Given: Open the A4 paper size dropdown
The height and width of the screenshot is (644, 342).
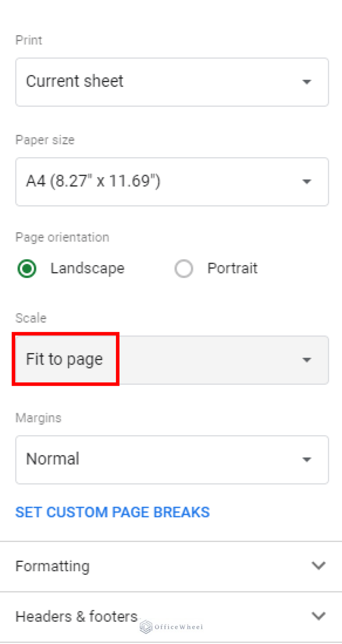Looking at the screenshot, I should (172, 182).
